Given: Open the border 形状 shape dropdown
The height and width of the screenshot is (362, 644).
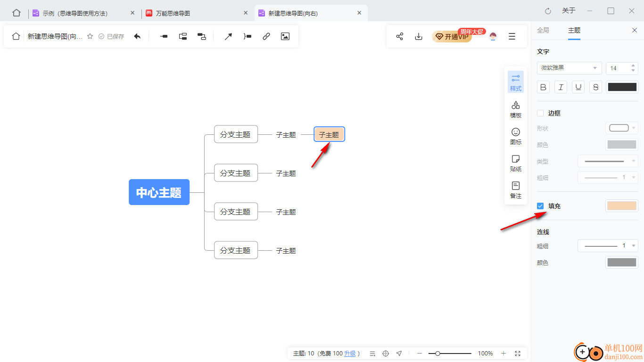Looking at the screenshot, I should (622, 128).
